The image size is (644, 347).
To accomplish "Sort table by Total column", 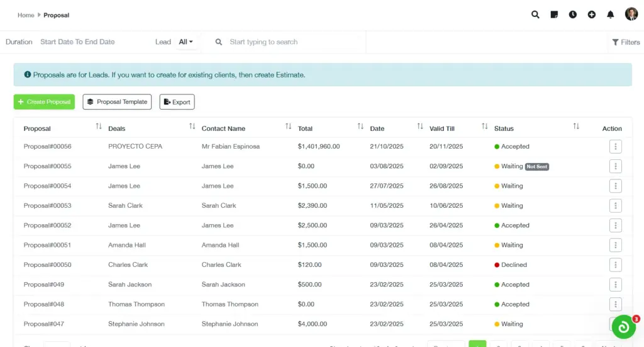I will point(360,127).
